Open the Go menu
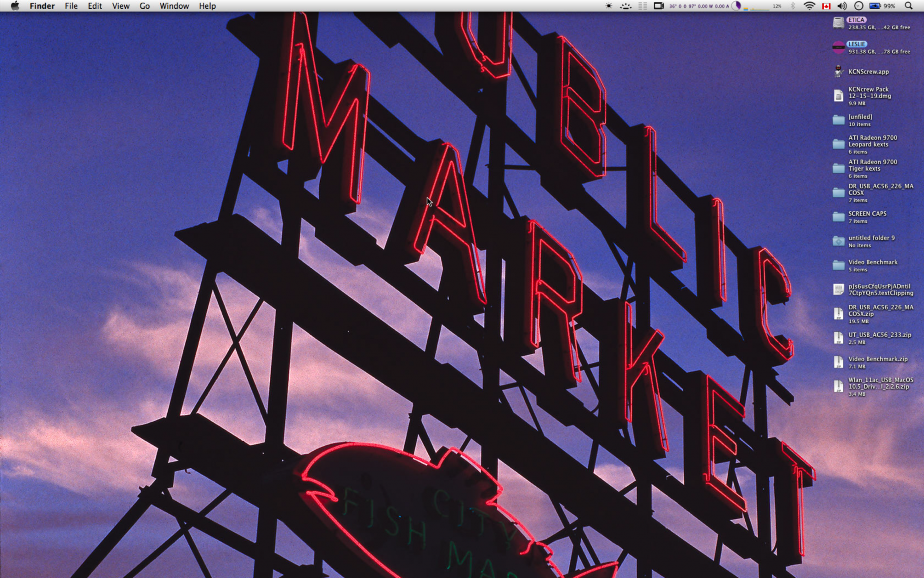The width and height of the screenshot is (924, 578). pyautogui.click(x=145, y=6)
